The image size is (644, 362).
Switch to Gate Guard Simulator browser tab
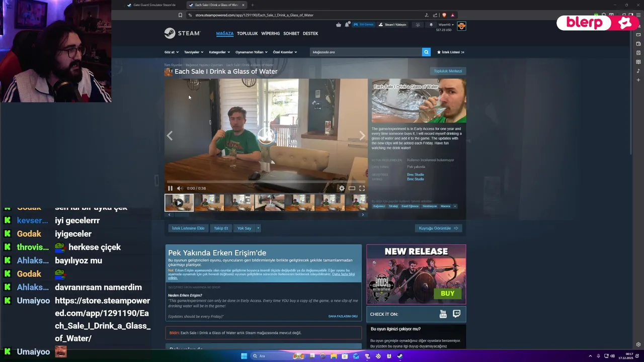pos(153,5)
